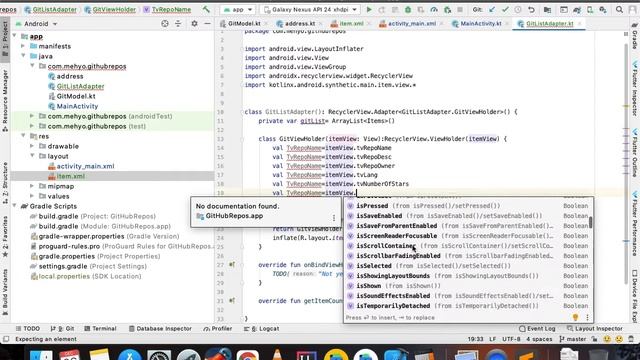Open the Terminal tool window
This screenshot has width=640, height=360.
coord(100,328)
